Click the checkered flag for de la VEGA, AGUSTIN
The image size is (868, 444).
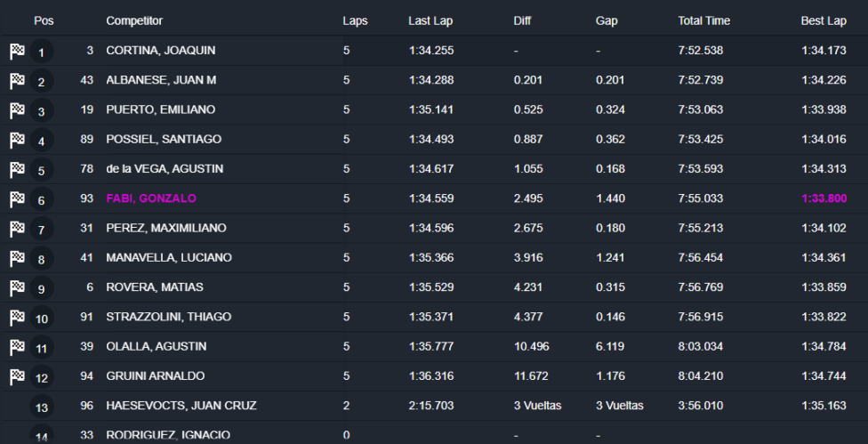coord(17,169)
